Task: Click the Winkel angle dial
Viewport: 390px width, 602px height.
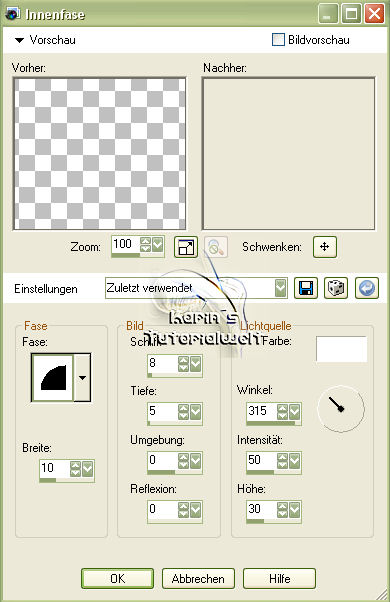Action: 340,408
